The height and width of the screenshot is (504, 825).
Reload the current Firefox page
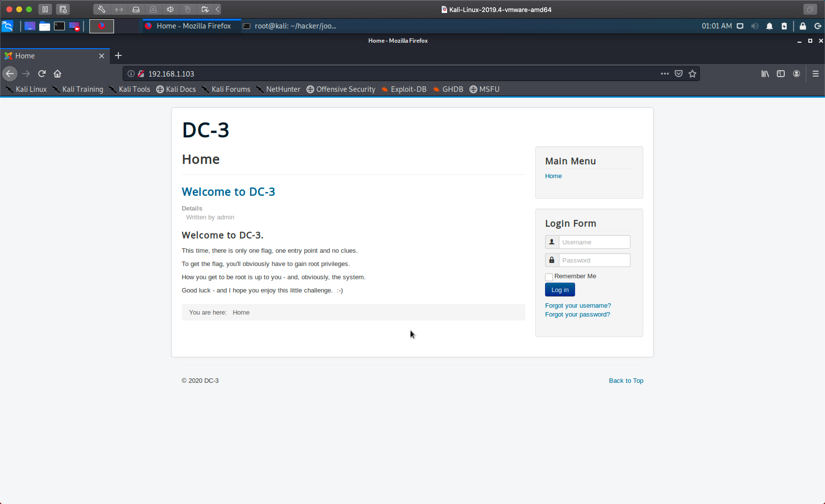41,74
